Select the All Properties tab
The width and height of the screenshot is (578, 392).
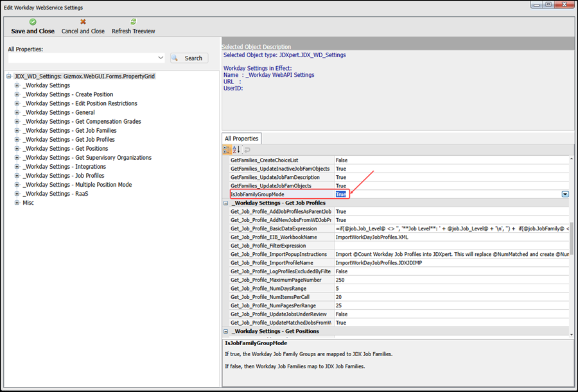(241, 139)
